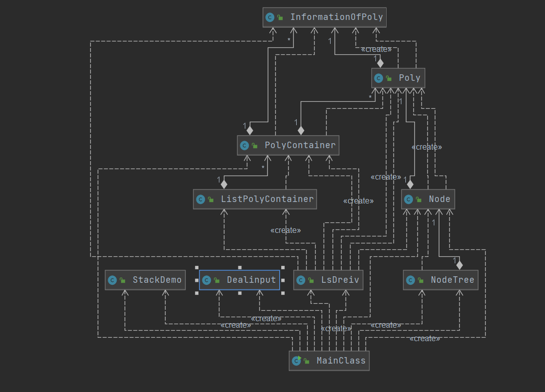
Task: Click the selected DealInput class icon
Action: pyautogui.click(x=206, y=280)
